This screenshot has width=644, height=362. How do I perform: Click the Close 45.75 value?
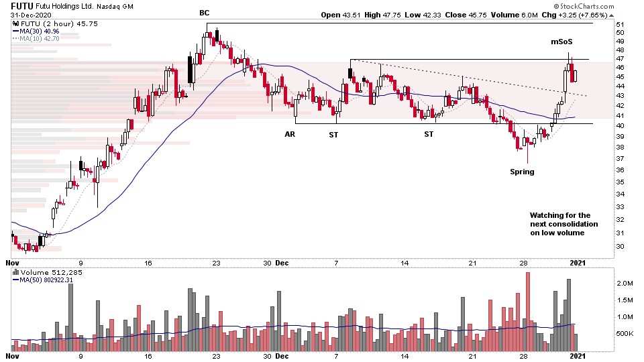(466, 15)
